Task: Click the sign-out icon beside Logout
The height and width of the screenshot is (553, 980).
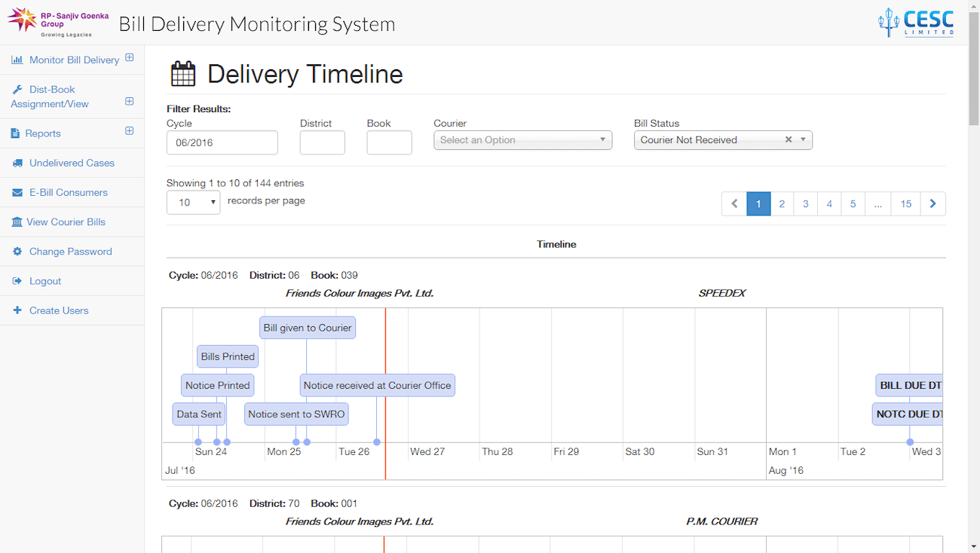Action: point(17,281)
